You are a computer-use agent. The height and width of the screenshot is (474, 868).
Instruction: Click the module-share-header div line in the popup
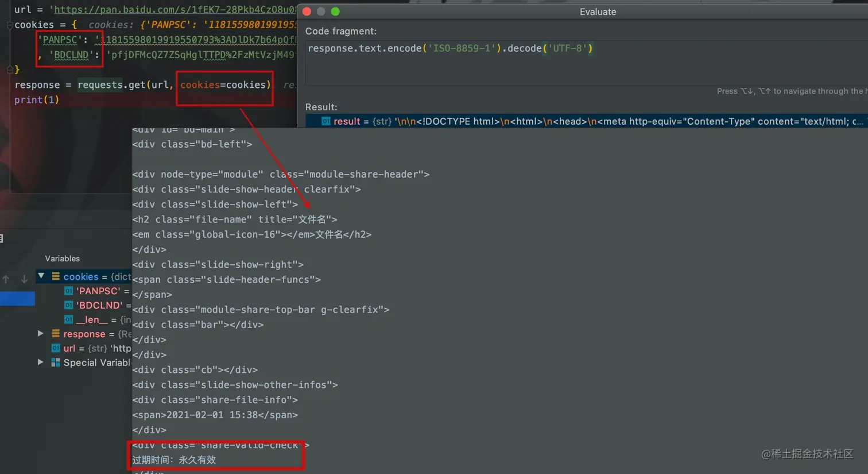coord(281,174)
